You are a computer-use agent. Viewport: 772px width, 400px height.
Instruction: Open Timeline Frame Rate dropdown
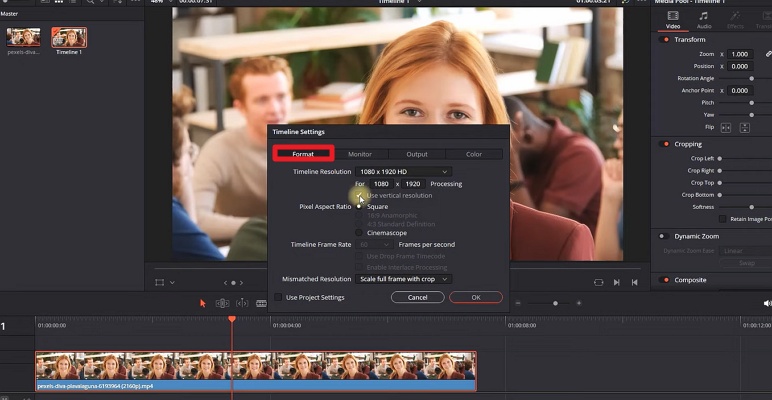point(374,244)
